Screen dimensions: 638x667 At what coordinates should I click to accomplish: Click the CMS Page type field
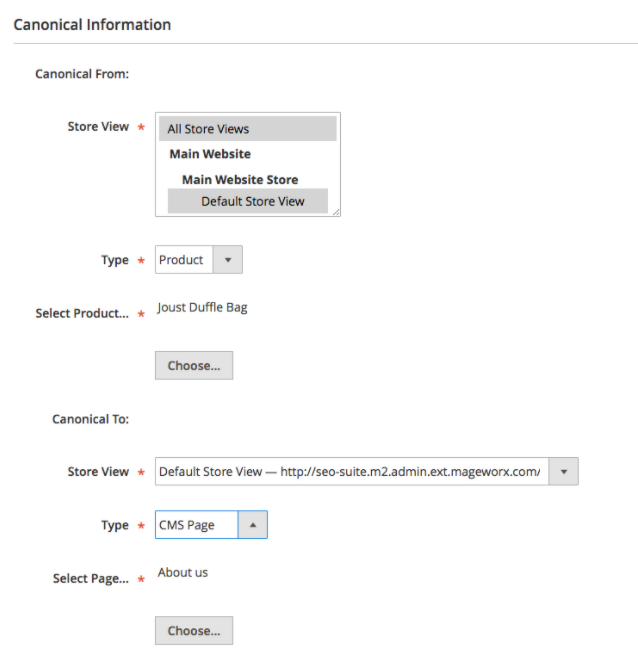tap(196, 525)
